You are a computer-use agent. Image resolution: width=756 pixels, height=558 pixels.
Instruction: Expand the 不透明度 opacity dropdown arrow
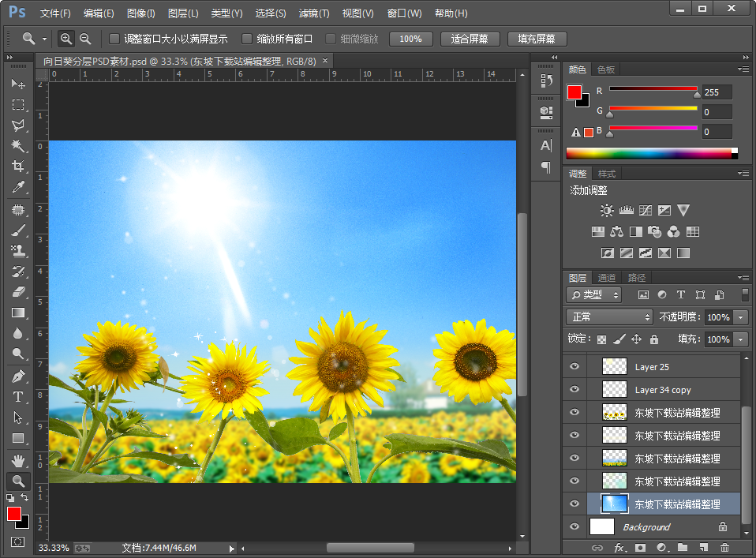click(740, 317)
